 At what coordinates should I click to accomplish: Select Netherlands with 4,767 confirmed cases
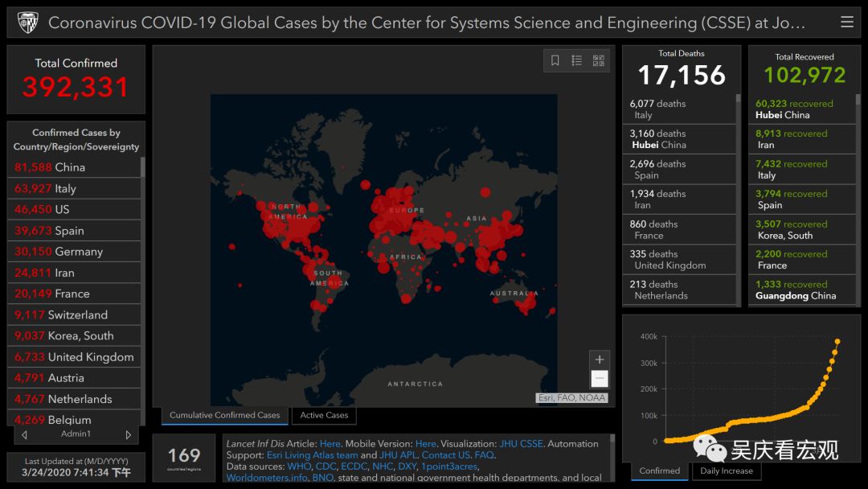[x=74, y=399]
